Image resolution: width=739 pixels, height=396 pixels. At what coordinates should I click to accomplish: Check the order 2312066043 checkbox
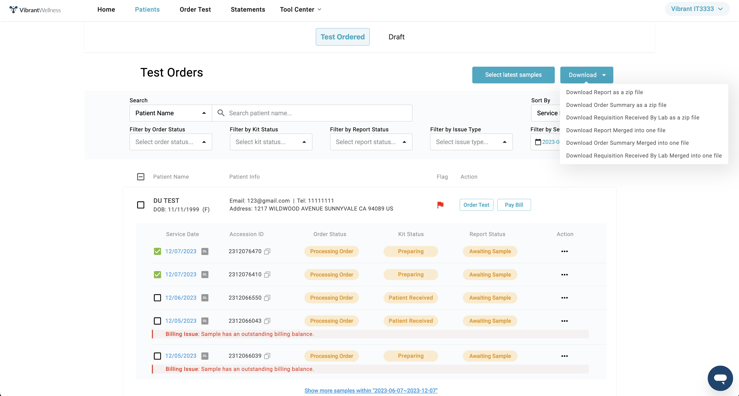click(x=157, y=321)
